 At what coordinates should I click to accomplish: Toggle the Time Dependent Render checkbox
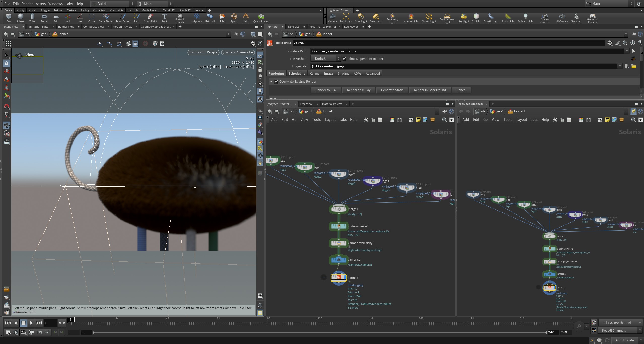click(344, 59)
